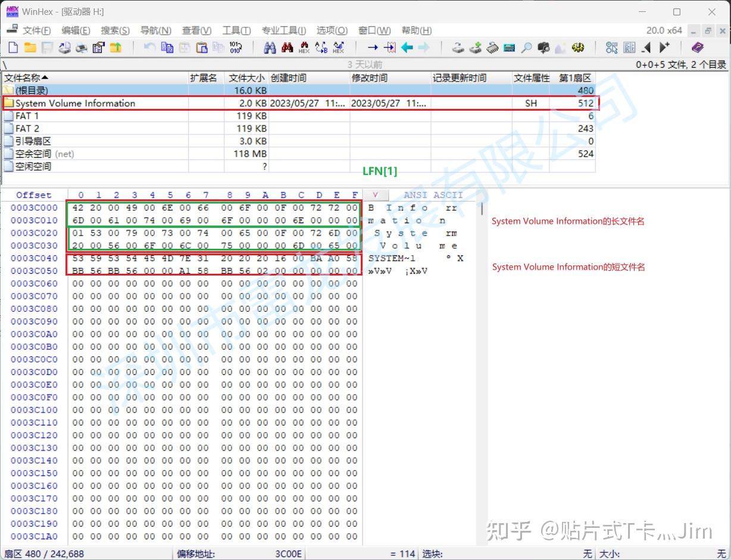Screen dimensions: 731x560
Task: Select the System Volume Information folder row
Action: point(299,103)
